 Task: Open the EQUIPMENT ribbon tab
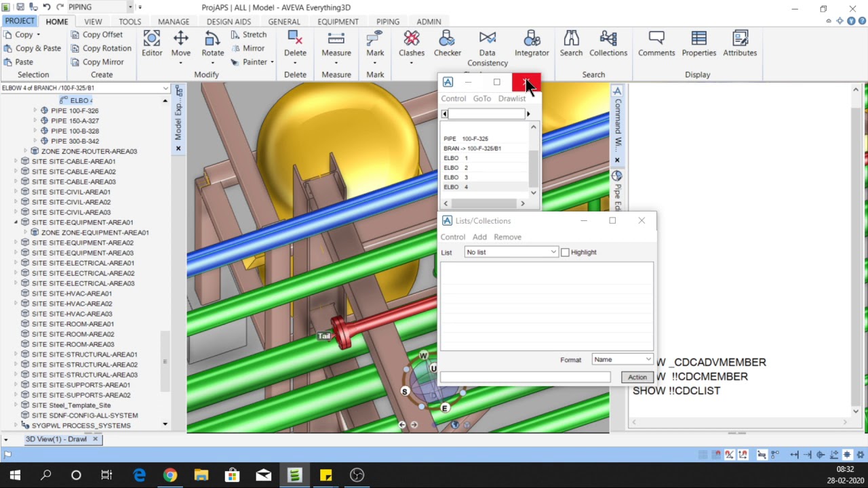[338, 22]
